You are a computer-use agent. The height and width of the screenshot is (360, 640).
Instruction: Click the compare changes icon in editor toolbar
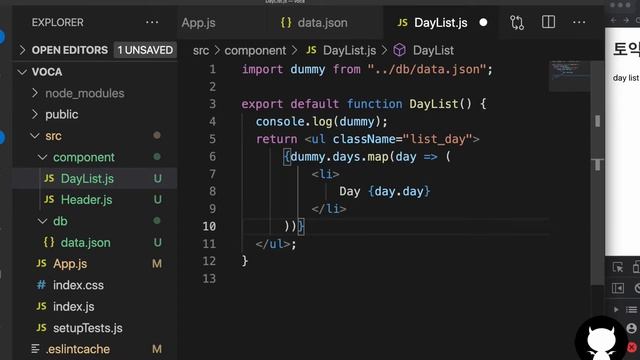517,22
